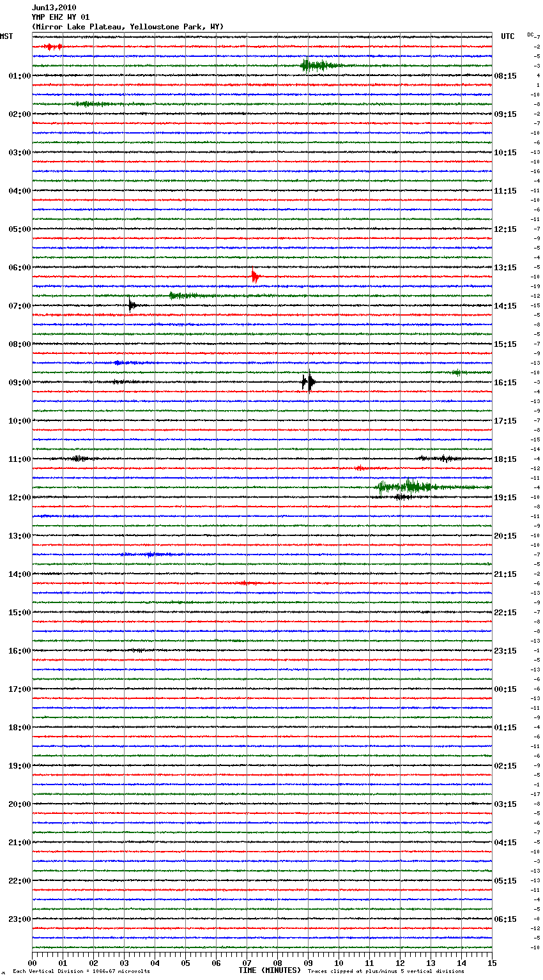Click the 14:00 MST time label
This screenshot has width=543, height=980.
(x=20, y=574)
